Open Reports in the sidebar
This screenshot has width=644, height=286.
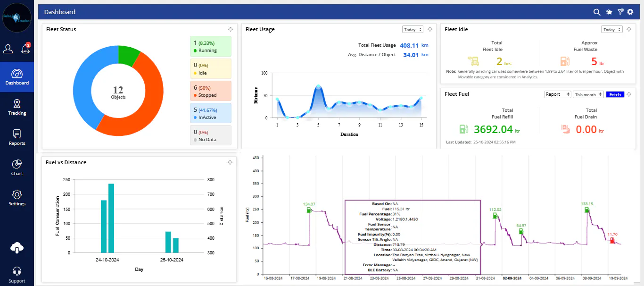[17, 138]
